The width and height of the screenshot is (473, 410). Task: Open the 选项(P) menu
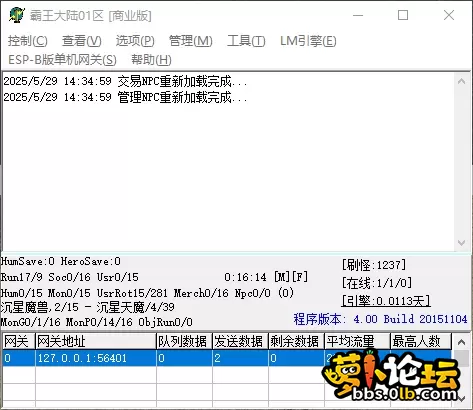point(135,41)
